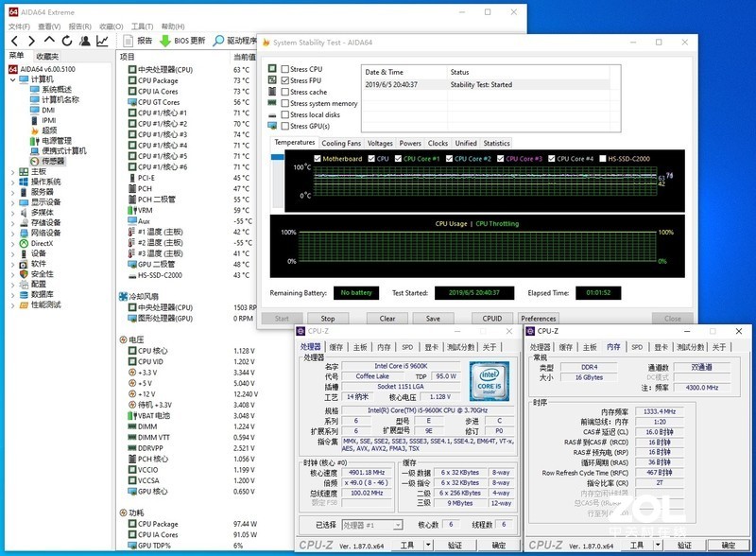Click the refresh icon in AIDA64 toolbar
This screenshot has width=756, height=556.
[67, 41]
